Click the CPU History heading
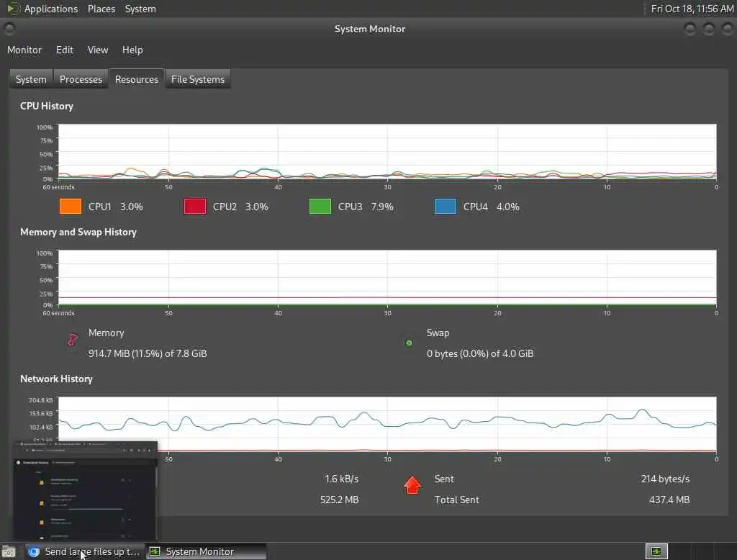 tap(47, 106)
